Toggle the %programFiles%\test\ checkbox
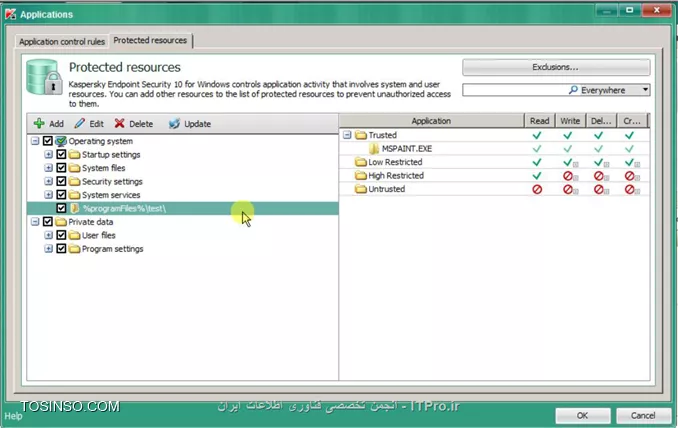 [x=61, y=208]
